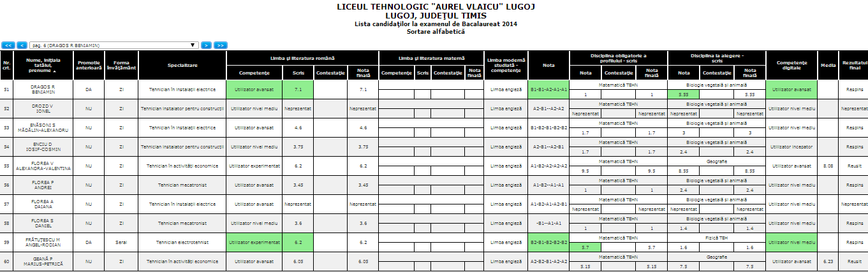Jump to last page with >> button
Screen dimensions: 868x272
(x=220, y=45)
